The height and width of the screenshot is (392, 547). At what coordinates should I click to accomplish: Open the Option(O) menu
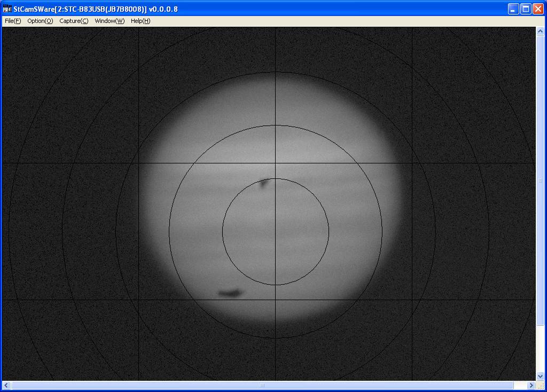40,21
